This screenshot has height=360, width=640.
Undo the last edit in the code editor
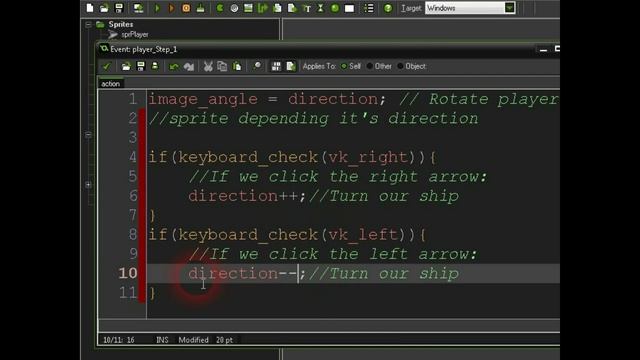(x=174, y=66)
